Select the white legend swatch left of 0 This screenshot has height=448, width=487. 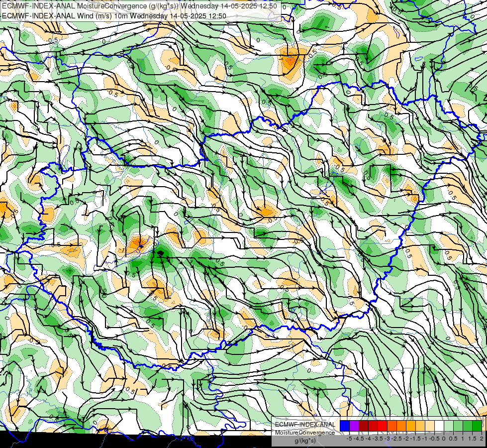(x=439, y=426)
